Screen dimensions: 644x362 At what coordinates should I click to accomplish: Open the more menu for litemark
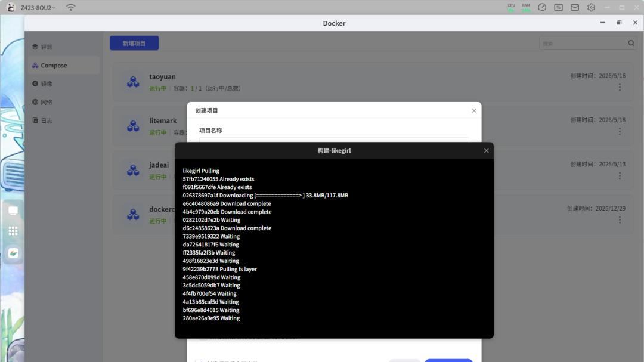(620, 131)
